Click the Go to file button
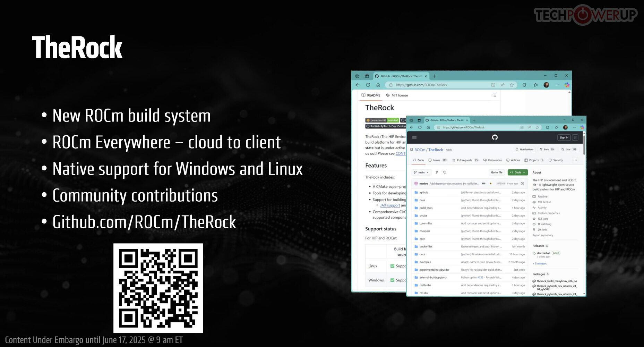 497,172
